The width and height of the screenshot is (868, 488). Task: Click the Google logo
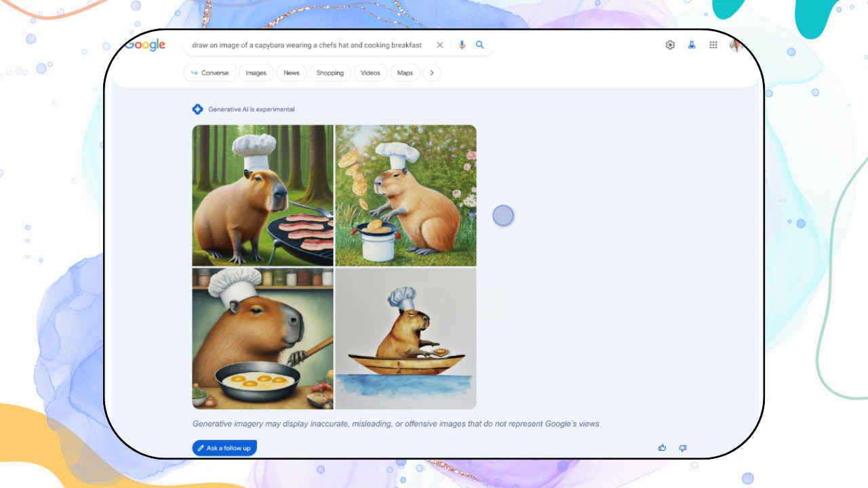pos(145,45)
